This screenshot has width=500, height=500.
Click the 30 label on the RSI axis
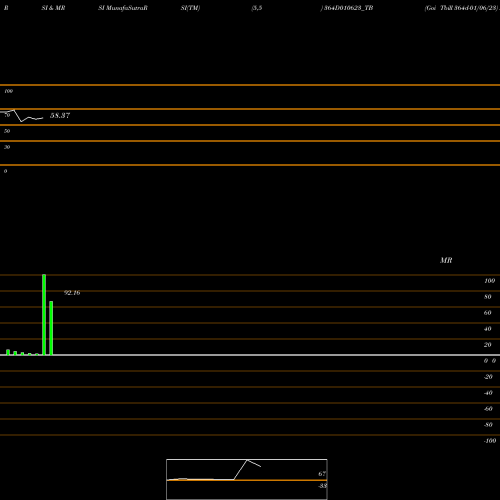[7, 147]
